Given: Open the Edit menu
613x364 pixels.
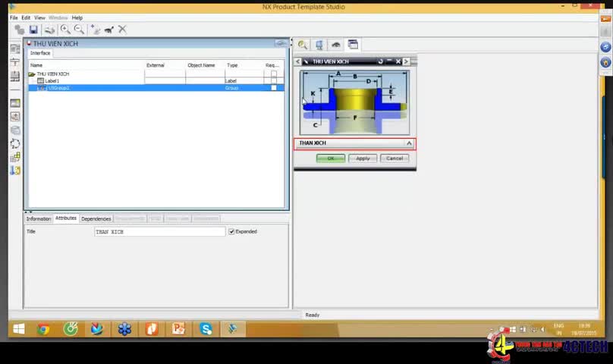Looking at the screenshot, I should pyautogui.click(x=26, y=17).
